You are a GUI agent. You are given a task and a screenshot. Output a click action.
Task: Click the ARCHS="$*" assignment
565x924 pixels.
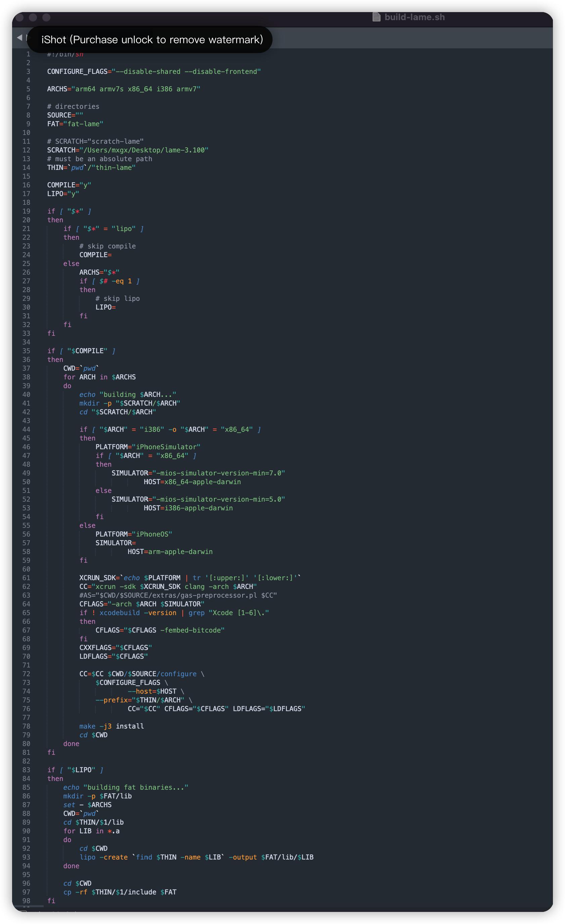point(99,272)
